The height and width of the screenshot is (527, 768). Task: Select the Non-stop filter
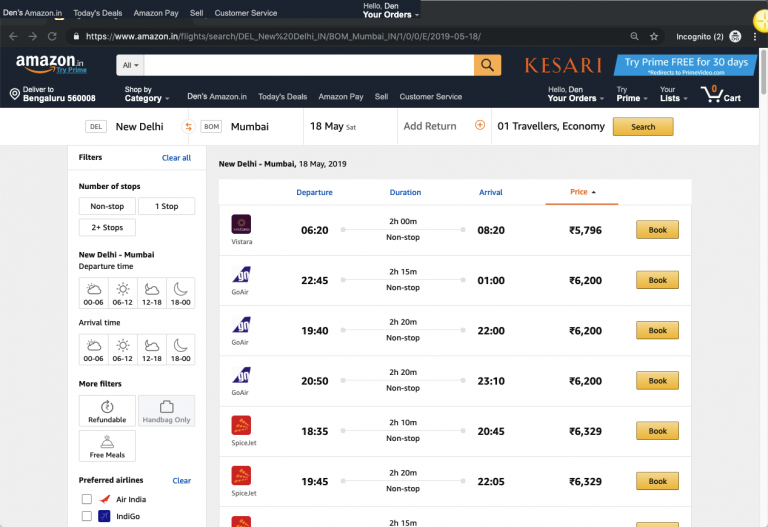coord(107,206)
